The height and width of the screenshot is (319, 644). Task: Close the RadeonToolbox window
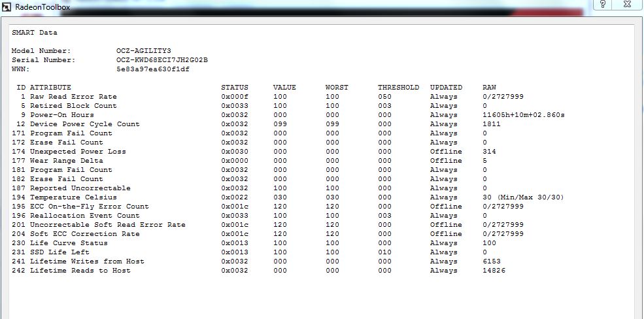click(x=627, y=5)
